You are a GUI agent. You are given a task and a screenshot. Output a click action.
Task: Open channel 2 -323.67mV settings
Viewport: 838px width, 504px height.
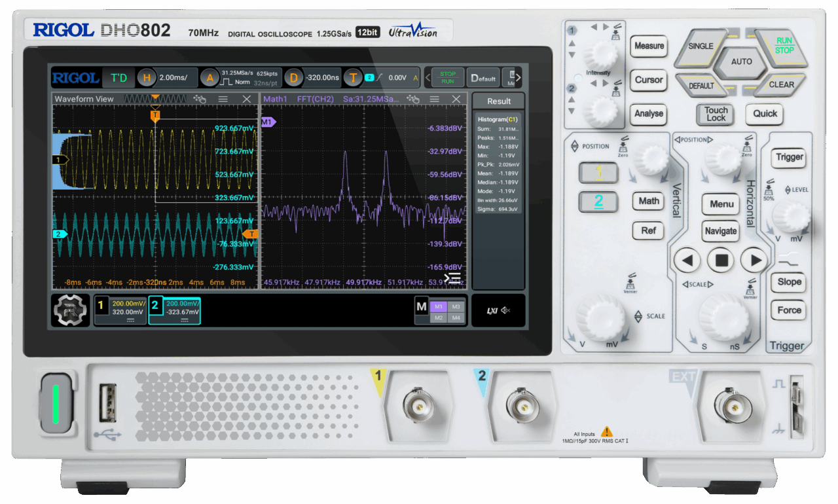pos(183,313)
